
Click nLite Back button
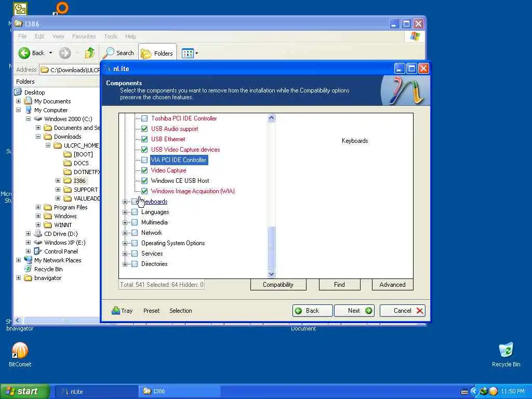(x=312, y=311)
